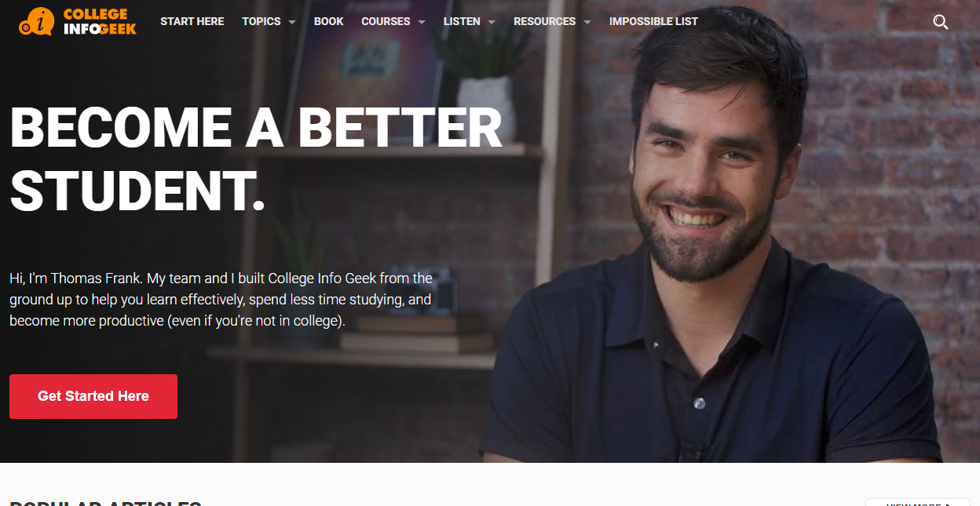
Task: Click the orange College Info Geek logo icon
Action: pyautogui.click(x=37, y=22)
